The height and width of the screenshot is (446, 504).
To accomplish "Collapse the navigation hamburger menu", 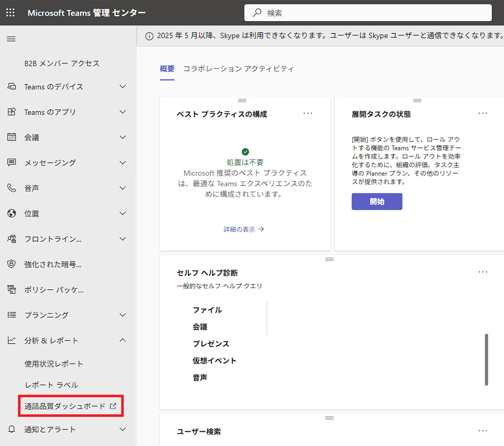I will point(11,39).
